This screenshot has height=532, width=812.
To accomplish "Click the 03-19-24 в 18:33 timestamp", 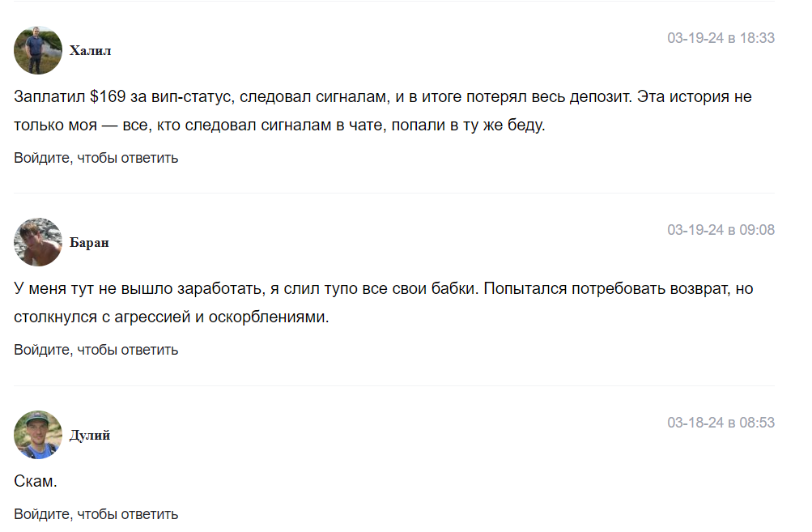I will (721, 38).
